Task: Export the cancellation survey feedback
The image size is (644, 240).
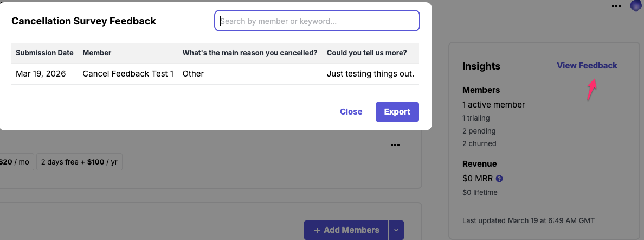Action: (397, 112)
